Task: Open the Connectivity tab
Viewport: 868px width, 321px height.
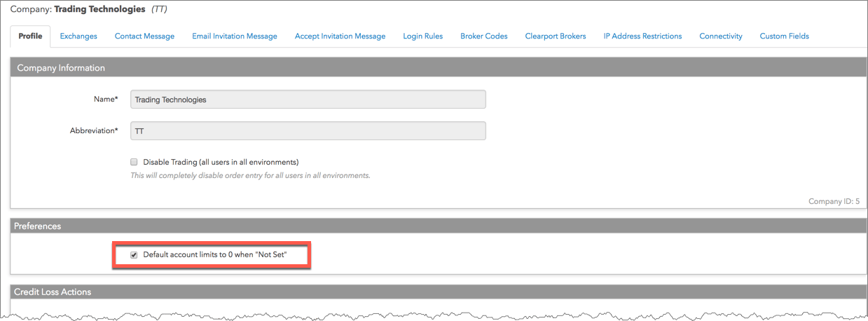Action: (721, 36)
